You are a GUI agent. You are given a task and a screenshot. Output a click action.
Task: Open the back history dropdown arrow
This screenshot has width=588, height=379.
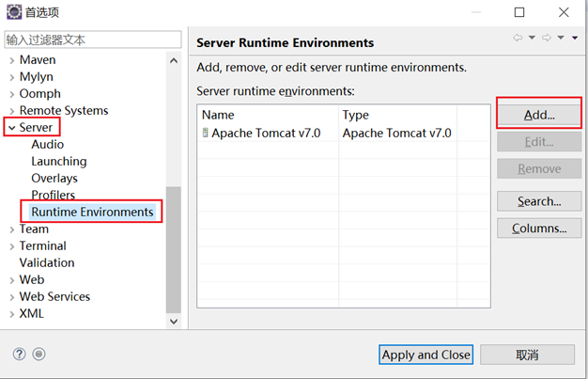point(532,38)
